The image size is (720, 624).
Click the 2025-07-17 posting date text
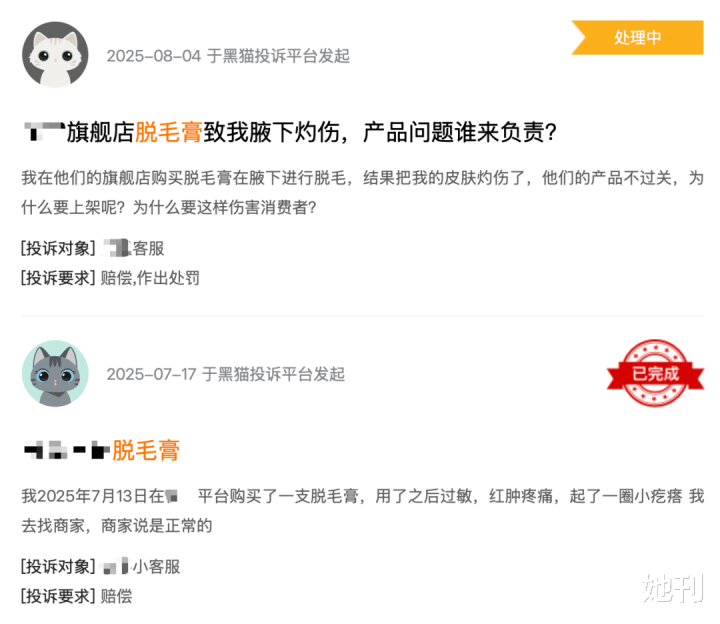tap(152, 374)
